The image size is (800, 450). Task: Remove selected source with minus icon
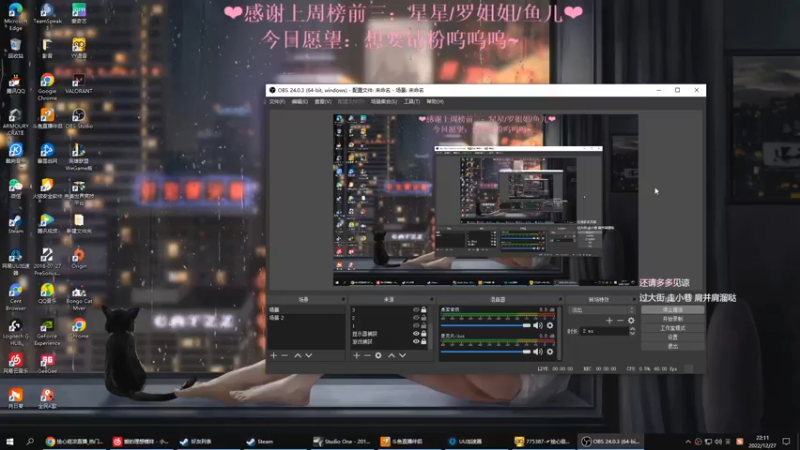[x=367, y=355]
